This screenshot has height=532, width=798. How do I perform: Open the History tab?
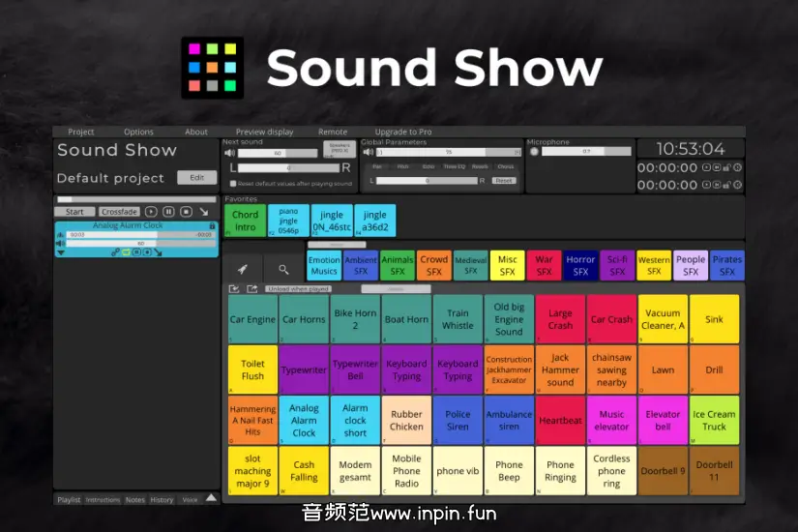coord(162,500)
